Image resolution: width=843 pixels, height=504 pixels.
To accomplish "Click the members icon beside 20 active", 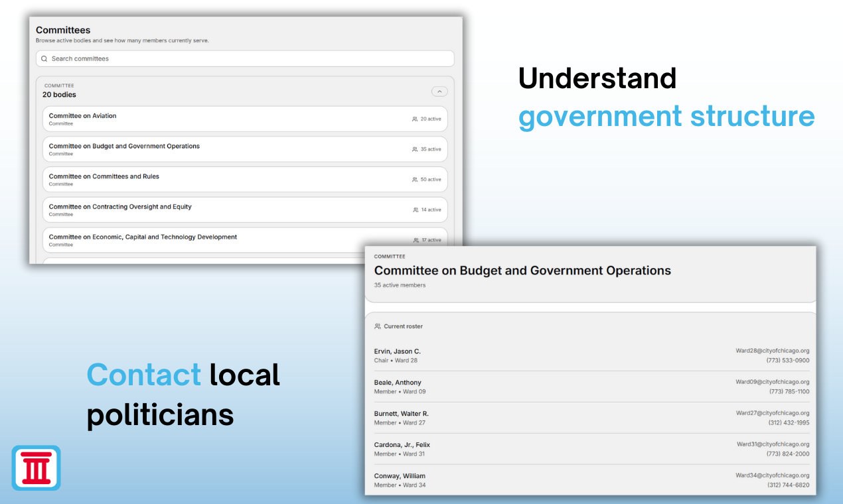I will (x=415, y=119).
